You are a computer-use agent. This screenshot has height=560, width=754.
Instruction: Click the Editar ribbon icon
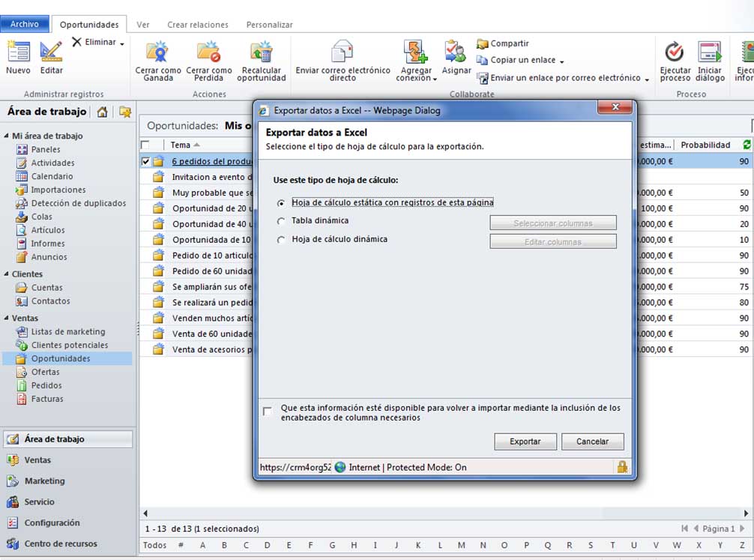pos(51,52)
